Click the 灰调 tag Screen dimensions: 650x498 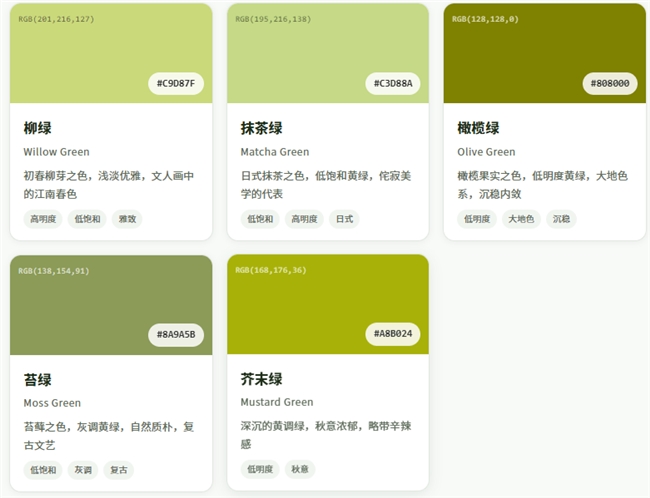click(x=83, y=470)
